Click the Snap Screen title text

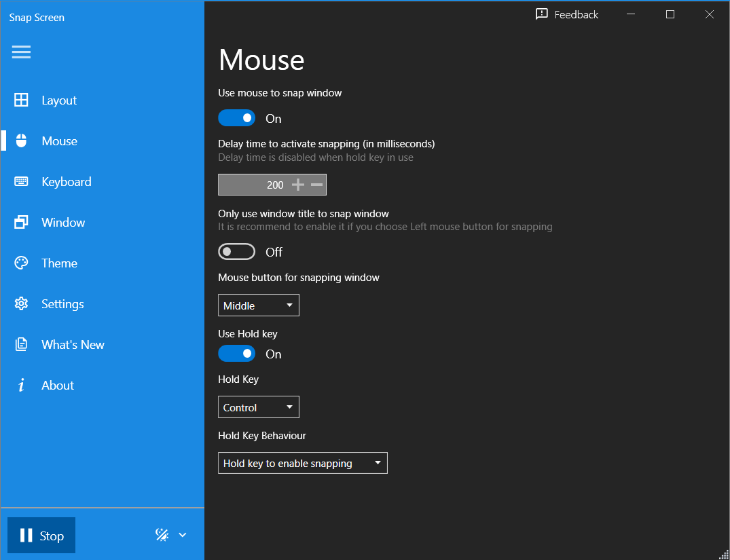pyautogui.click(x=37, y=18)
